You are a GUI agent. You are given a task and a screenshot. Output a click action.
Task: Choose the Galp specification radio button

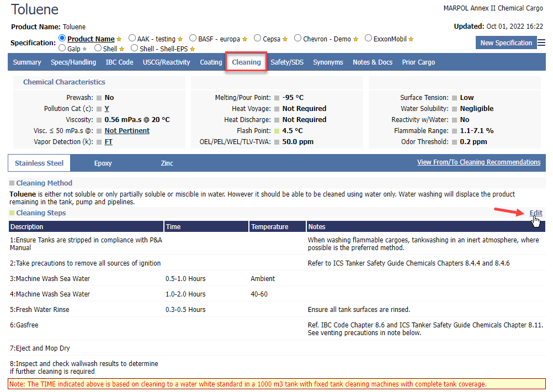tap(62, 49)
